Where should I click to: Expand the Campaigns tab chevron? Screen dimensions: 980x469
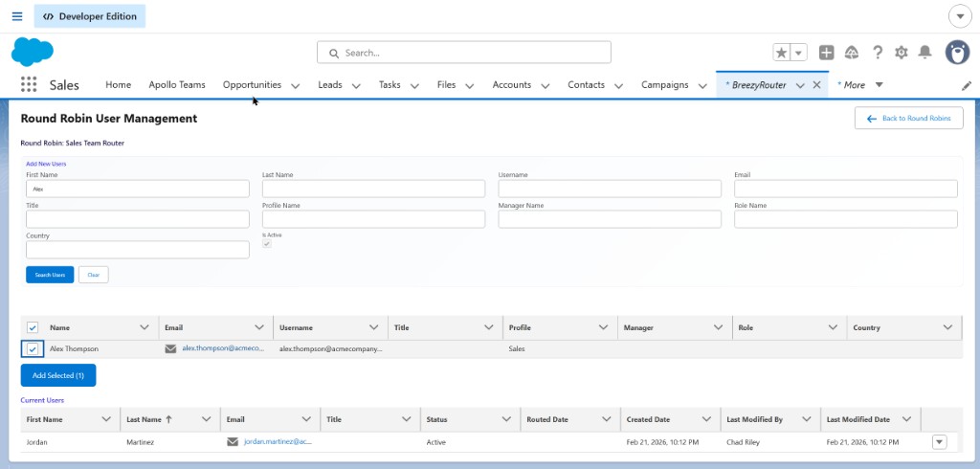pos(702,86)
